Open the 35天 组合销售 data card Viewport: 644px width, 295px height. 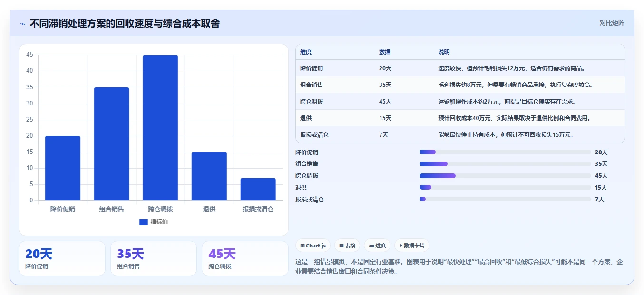click(154, 258)
